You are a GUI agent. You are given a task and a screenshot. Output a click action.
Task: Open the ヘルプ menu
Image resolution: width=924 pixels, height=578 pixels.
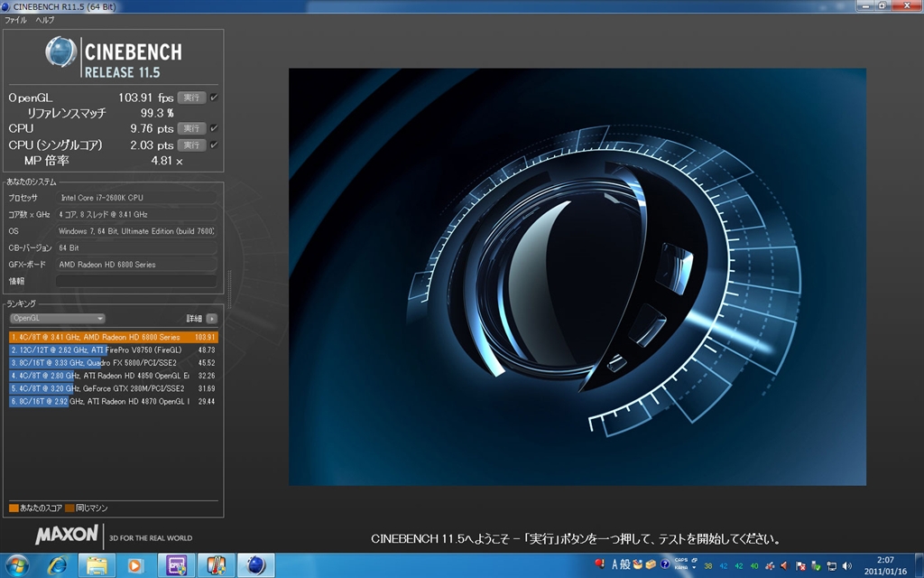(45, 20)
